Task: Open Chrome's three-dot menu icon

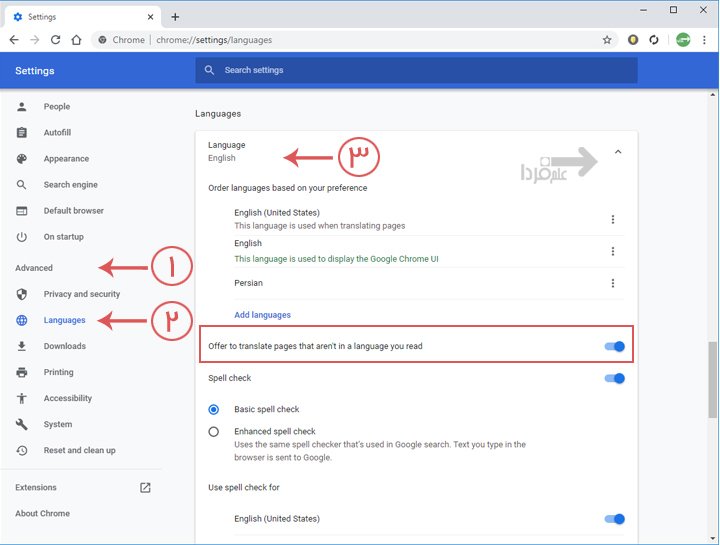Action: tap(704, 40)
